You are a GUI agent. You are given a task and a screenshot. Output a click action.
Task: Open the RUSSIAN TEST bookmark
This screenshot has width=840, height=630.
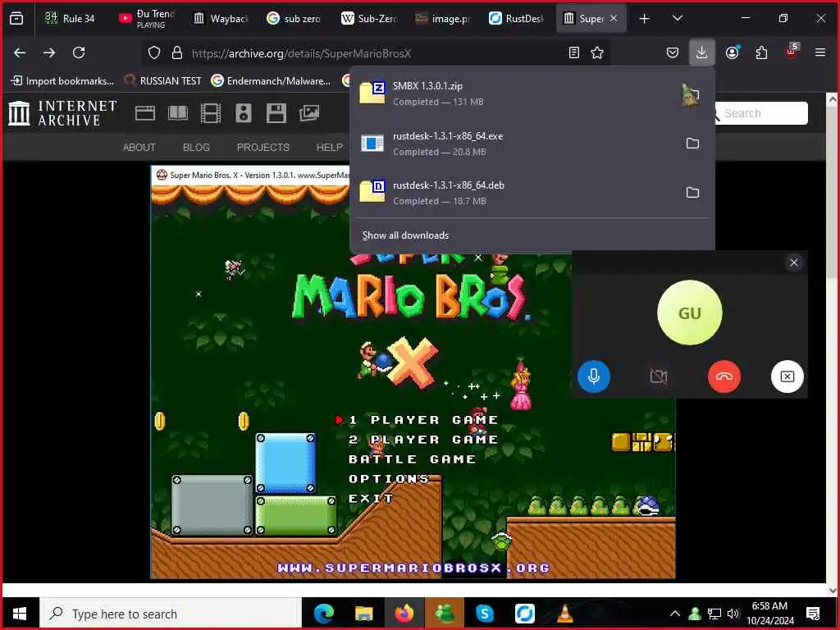point(163,81)
